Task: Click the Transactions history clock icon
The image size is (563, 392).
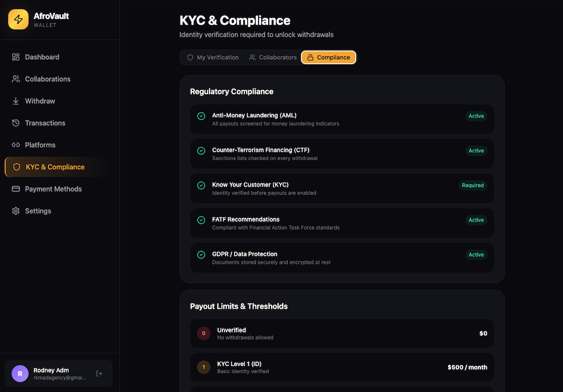Action: [x=16, y=123]
